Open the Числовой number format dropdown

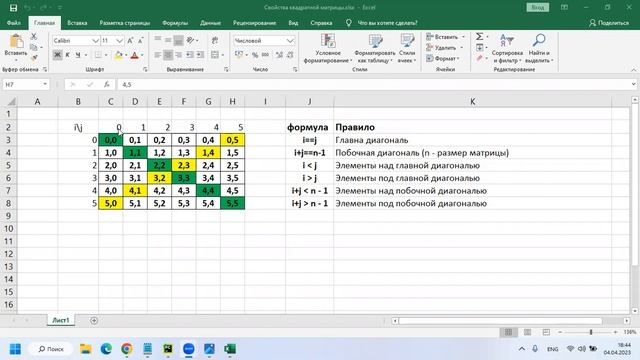(290, 40)
